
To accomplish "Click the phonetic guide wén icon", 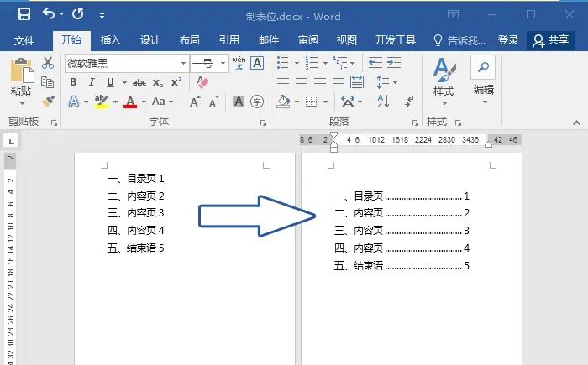I will tap(239, 63).
